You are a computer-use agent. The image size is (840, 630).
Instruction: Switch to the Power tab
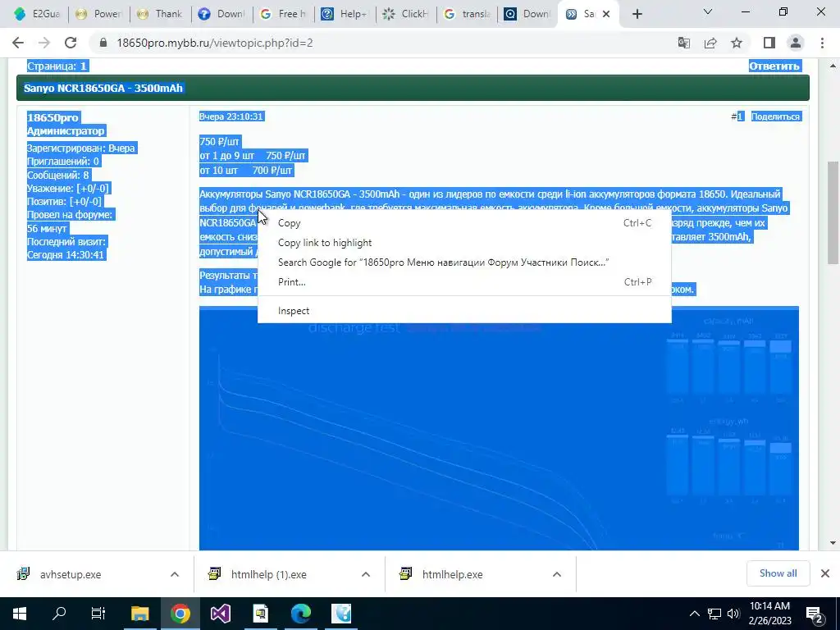point(99,14)
